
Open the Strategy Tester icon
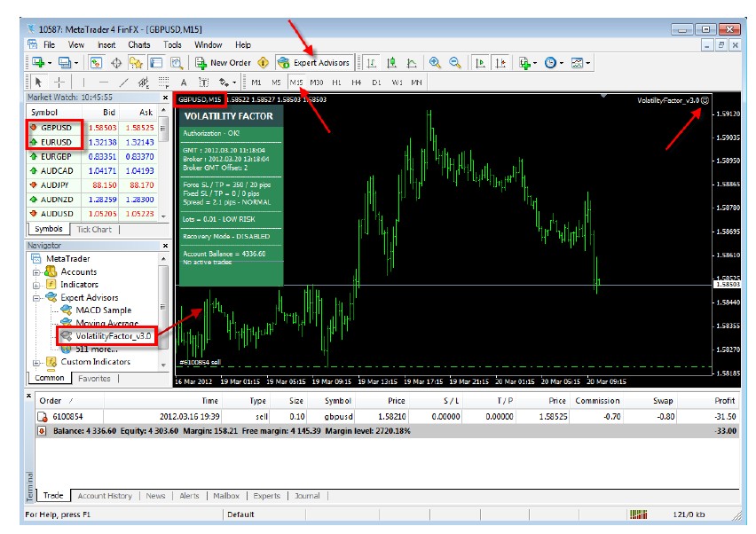point(176,63)
